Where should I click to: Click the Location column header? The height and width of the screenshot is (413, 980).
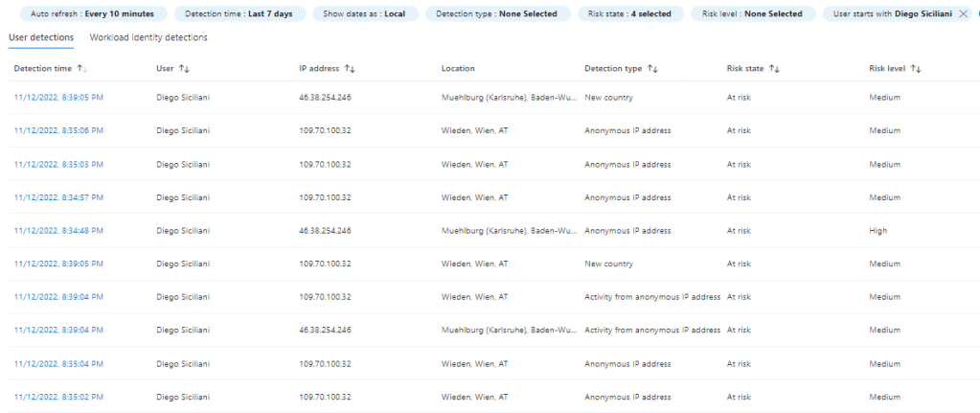point(458,69)
